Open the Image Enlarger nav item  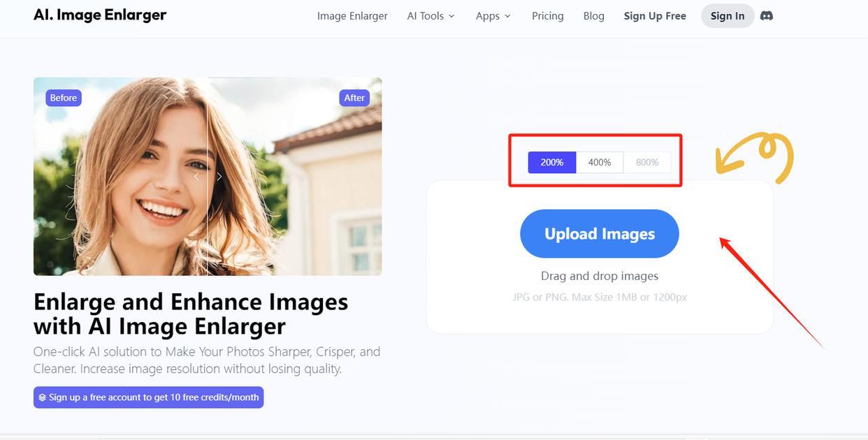[352, 15]
